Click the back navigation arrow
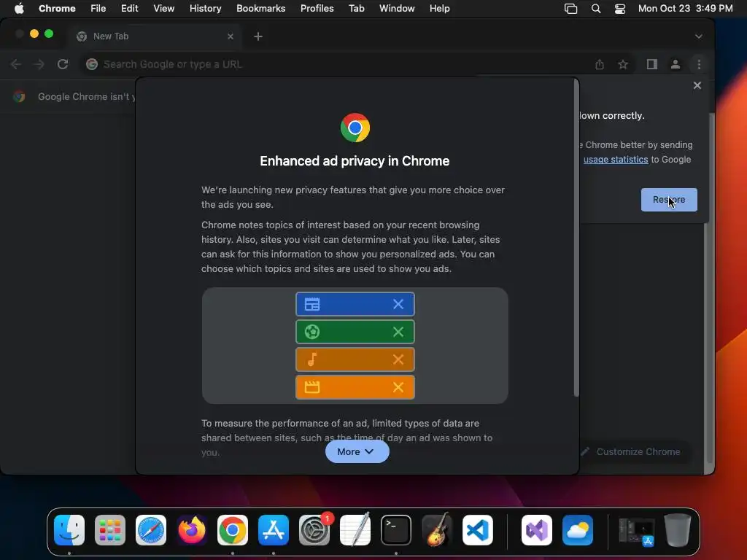747x560 pixels. point(16,64)
